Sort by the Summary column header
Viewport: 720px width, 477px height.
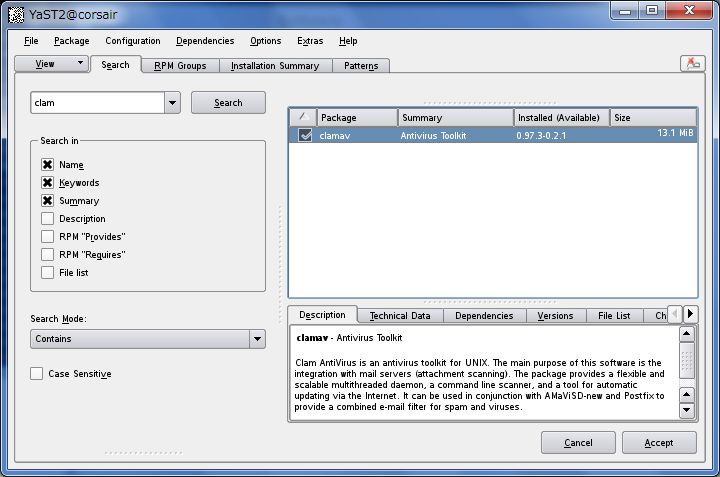[x=456, y=118]
